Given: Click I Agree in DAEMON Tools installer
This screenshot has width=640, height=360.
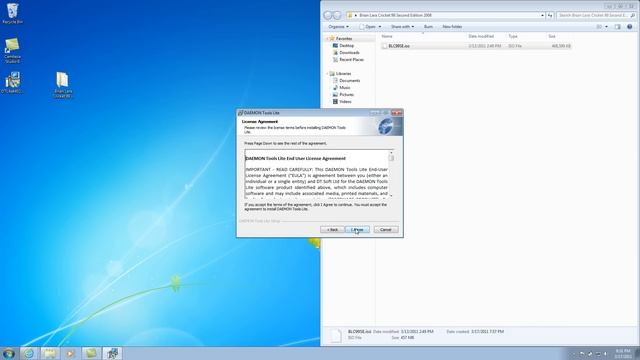Looking at the screenshot, I should point(357,230).
